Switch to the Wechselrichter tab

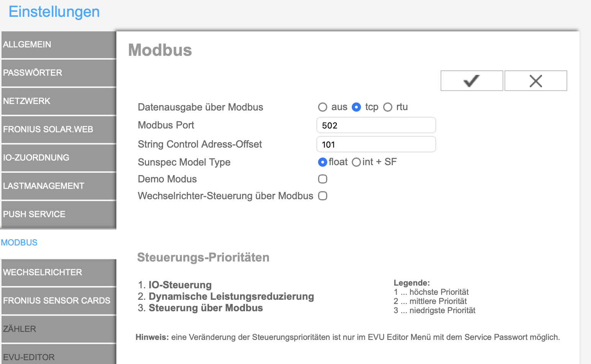coord(59,272)
